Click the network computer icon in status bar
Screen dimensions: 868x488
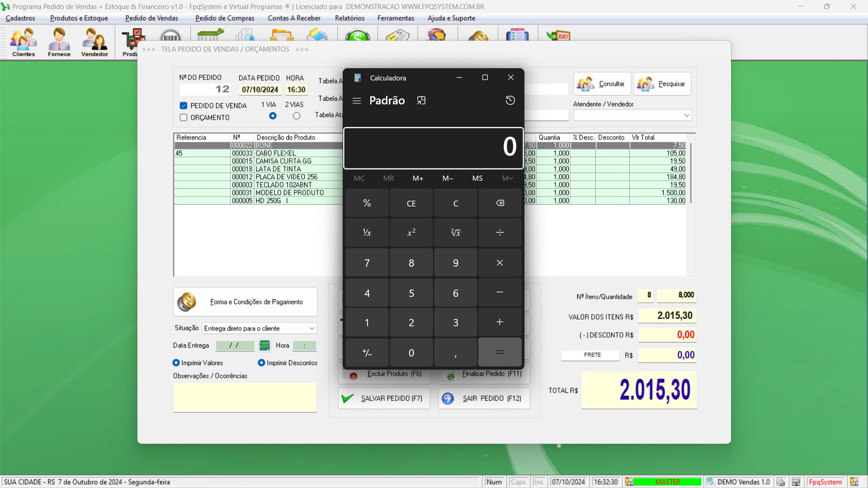tap(796, 482)
